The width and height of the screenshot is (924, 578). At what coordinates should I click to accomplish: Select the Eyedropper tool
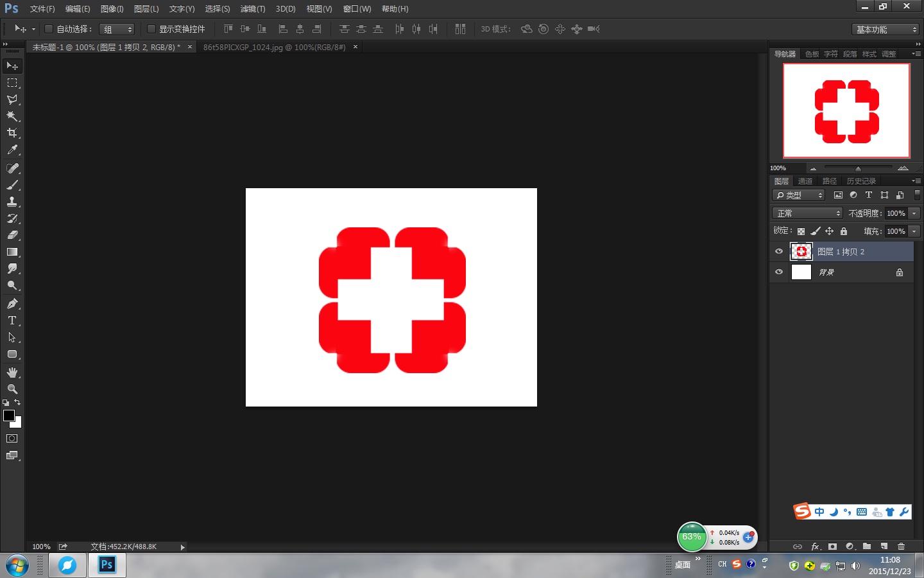[x=12, y=150]
